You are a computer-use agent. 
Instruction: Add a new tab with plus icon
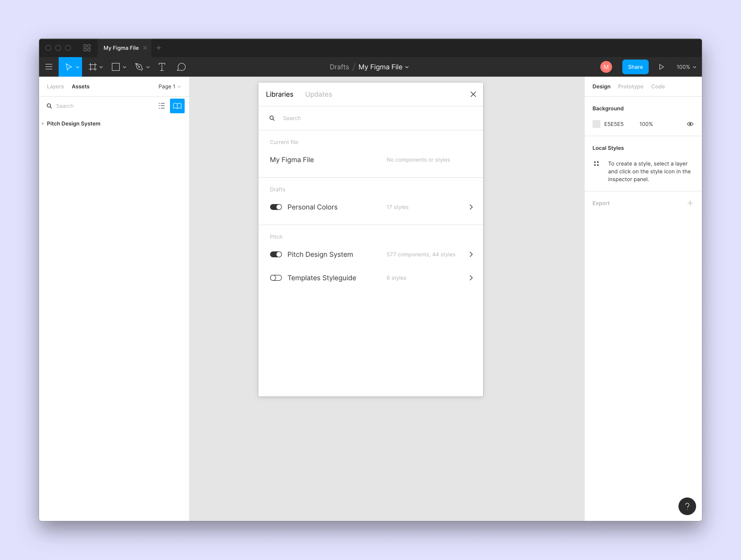pos(159,48)
